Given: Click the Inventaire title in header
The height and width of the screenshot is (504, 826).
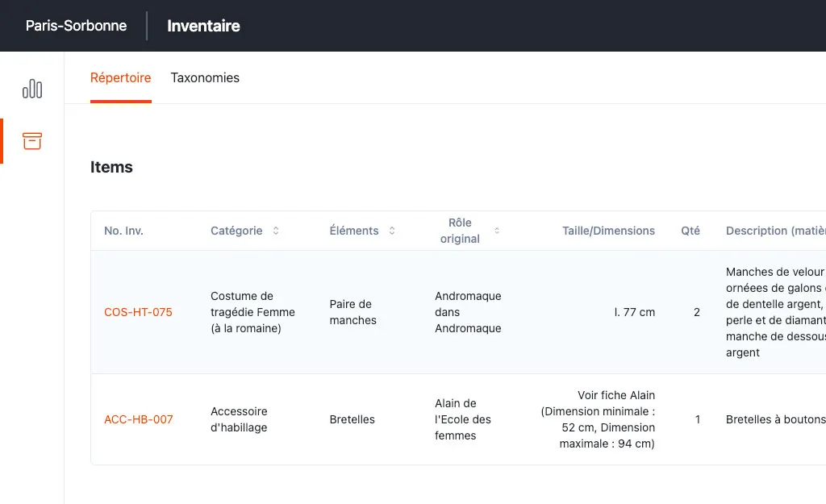Looking at the screenshot, I should (203, 26).
